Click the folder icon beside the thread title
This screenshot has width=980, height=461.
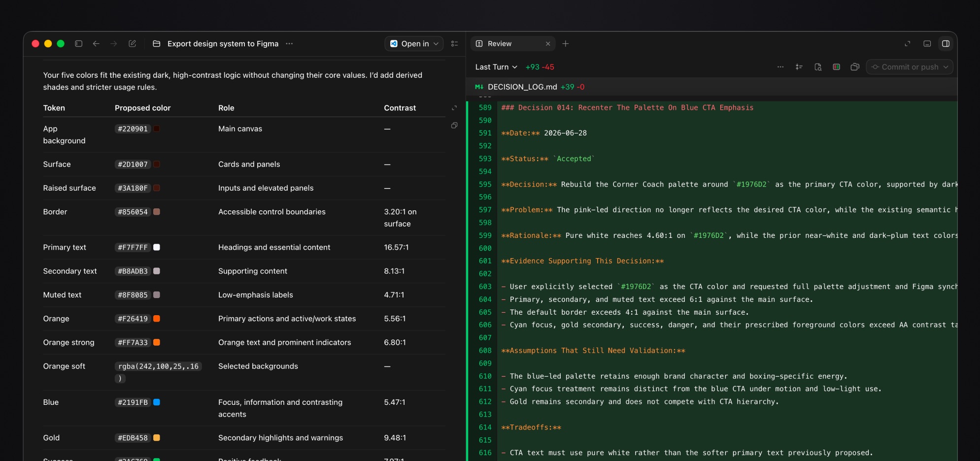157,43
